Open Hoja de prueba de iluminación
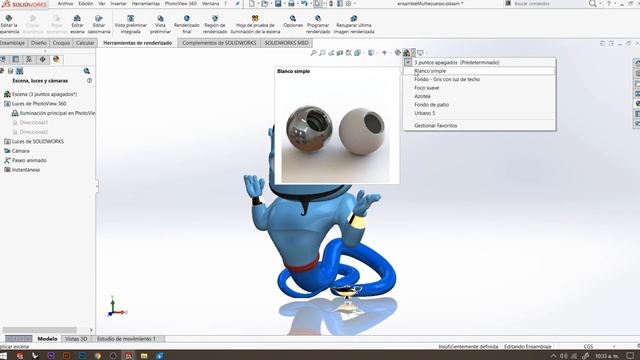 (255, 24)
